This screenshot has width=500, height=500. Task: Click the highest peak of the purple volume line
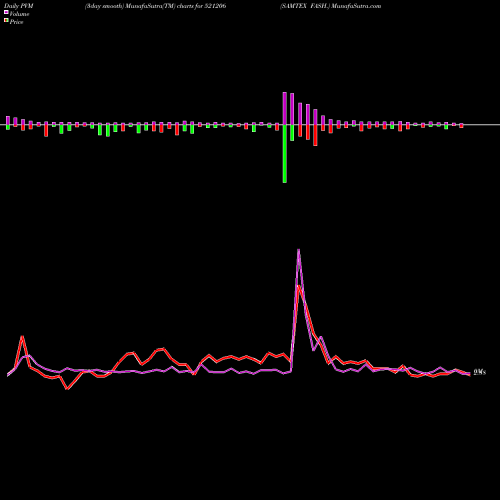tap(299, 250)
